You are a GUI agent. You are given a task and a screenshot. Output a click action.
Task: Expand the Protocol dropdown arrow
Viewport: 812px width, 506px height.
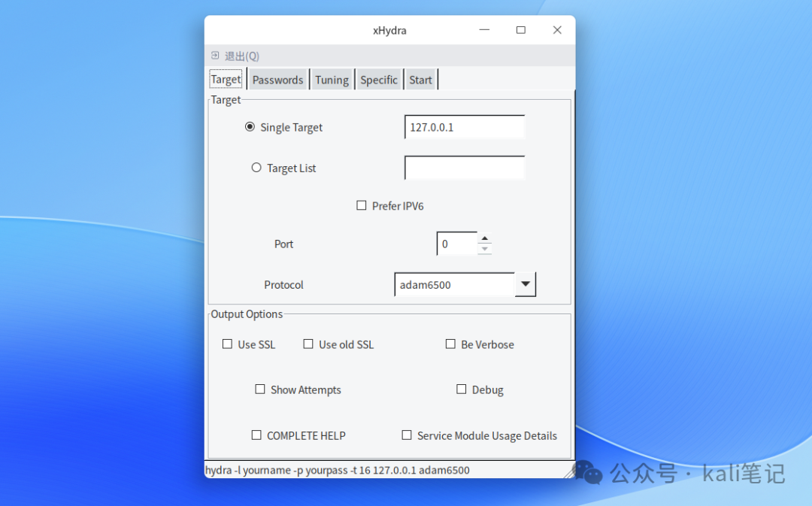coord(526,284)
